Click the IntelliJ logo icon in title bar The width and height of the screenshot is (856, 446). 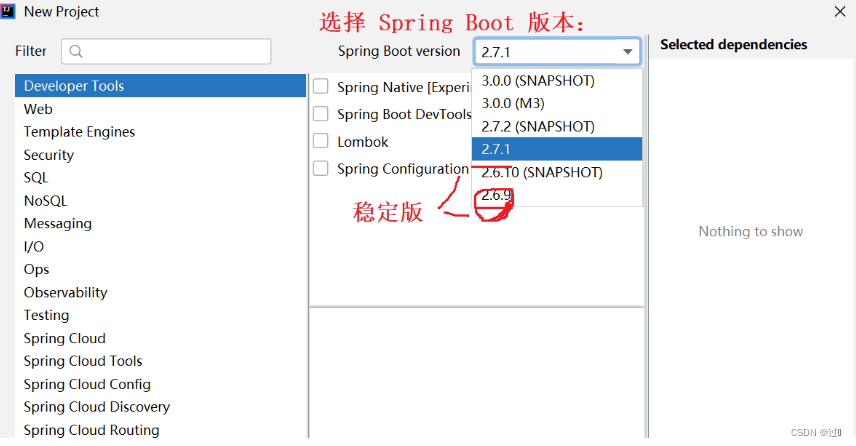point(8,11)
